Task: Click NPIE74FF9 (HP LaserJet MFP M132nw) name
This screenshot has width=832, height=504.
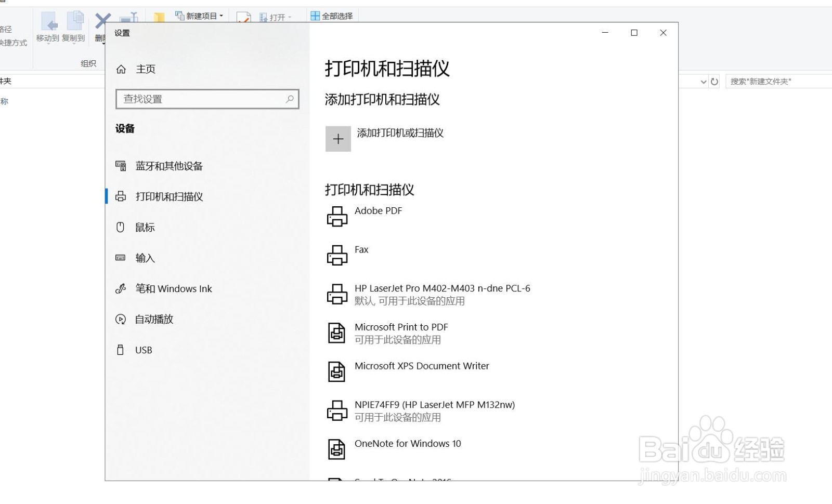Action: coord(435,405)
